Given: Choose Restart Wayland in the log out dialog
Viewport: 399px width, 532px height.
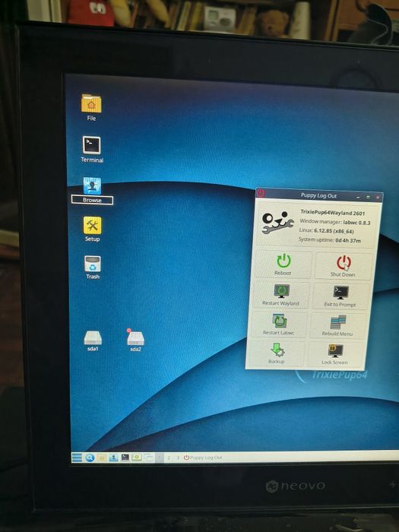Looking at the screenshot, I should pos(281,295).
